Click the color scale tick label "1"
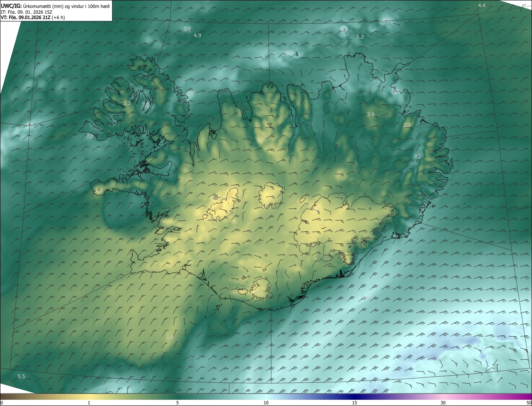Image resolution: width=532 pixels, height=406 pixels. (x=89, y=403)
